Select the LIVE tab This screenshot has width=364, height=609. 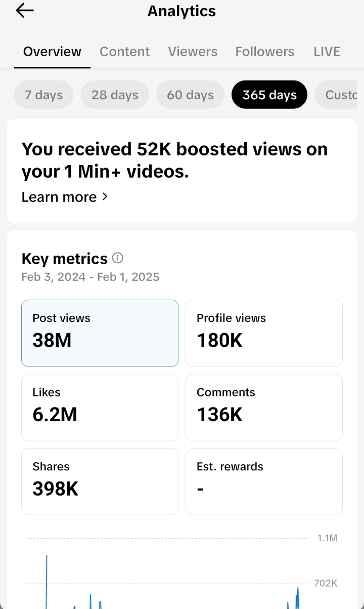327,52
